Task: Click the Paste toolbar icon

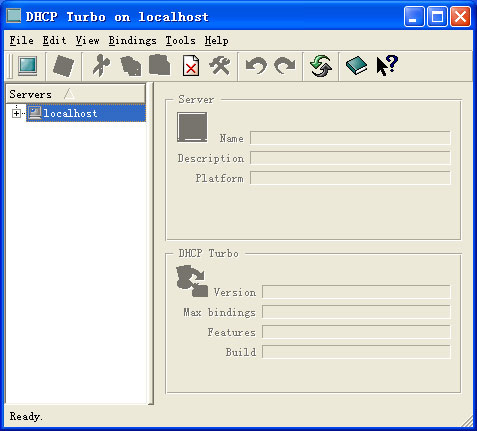Action: coord(159,65)
